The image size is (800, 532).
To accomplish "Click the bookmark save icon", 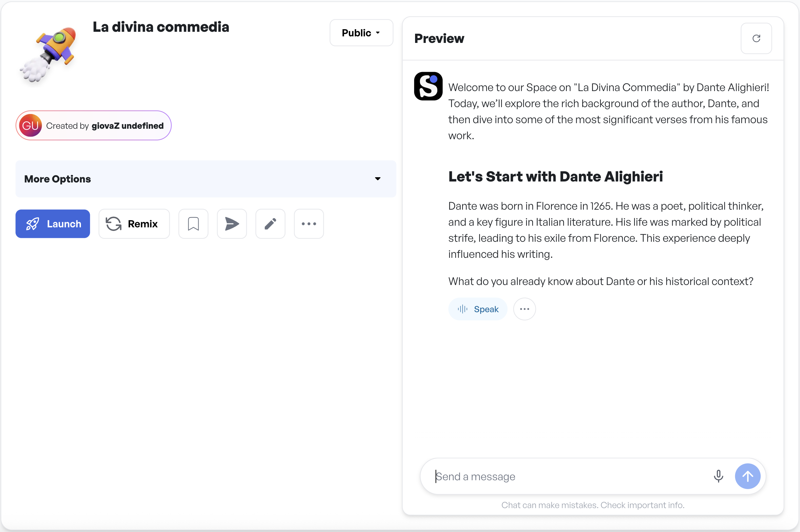I will coord(193,224).
